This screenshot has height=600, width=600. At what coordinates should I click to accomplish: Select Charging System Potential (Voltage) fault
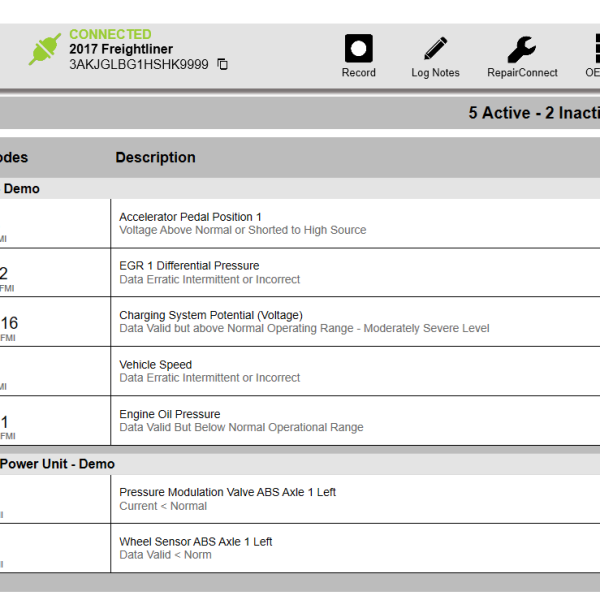[210, 316]
